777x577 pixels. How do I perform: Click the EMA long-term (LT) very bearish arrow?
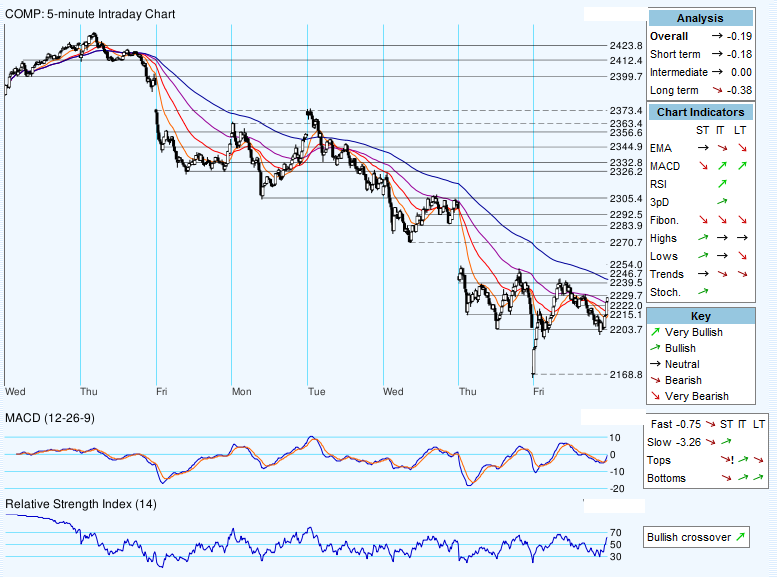742,148
